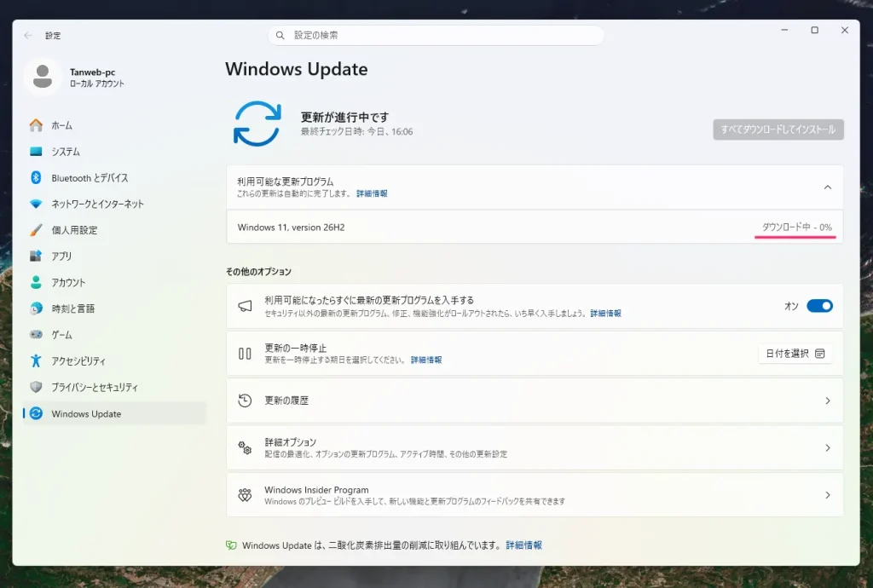The width and height of the screenshot is (873, 588).
Task: Go to ホーム in the sidebar
Action: click(114, 125)
